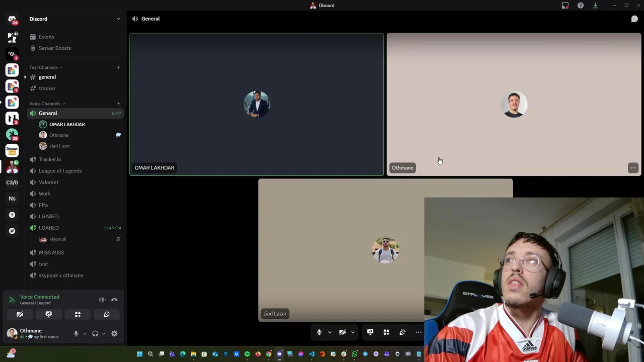Open Discord direct messages home icon
Screen dimensions: 644x362
coord(12,19)
